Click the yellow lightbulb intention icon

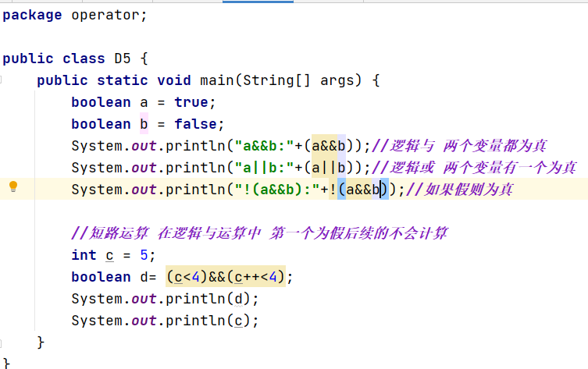tap(12, 187)
